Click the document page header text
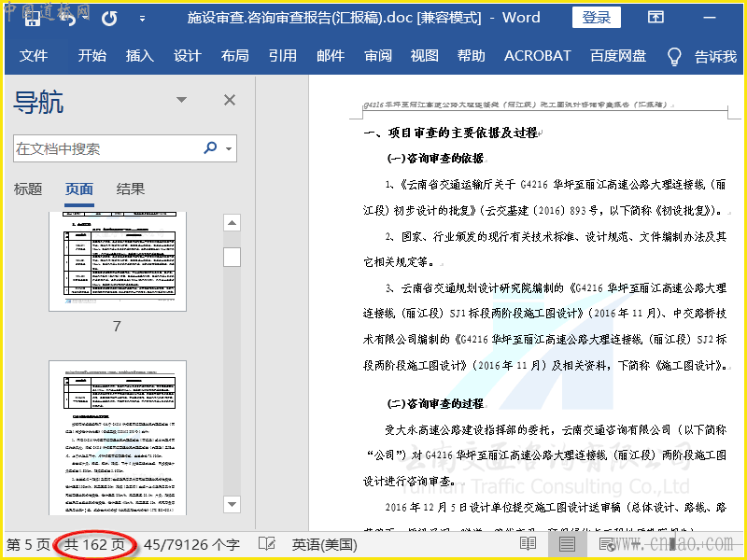Screen dimensions: 747x560 (515, 105)
